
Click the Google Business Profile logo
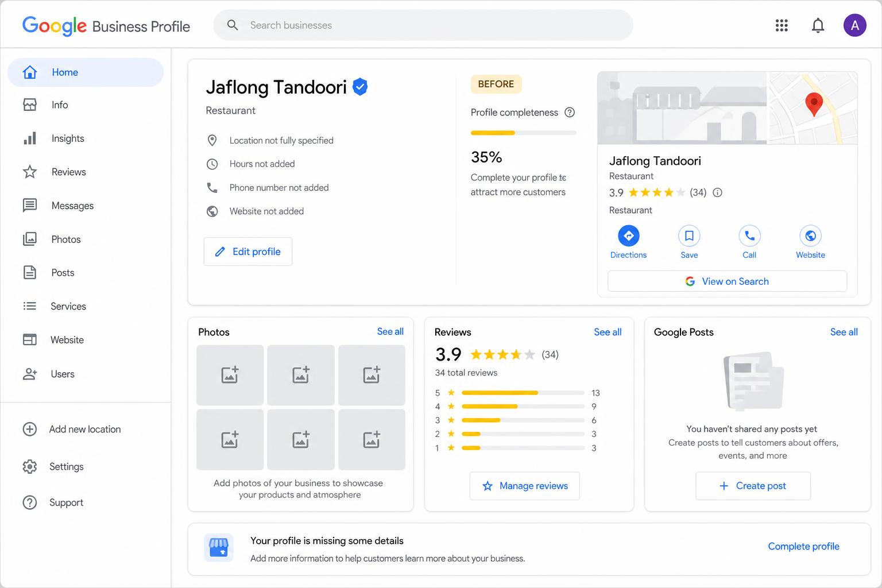tap(106, 26)
